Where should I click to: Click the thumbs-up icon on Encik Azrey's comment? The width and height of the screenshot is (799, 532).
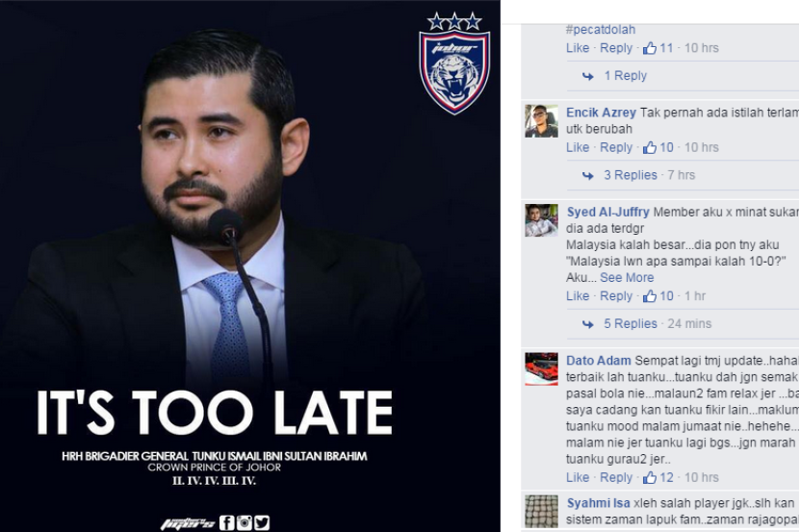[x=649, y=147]
